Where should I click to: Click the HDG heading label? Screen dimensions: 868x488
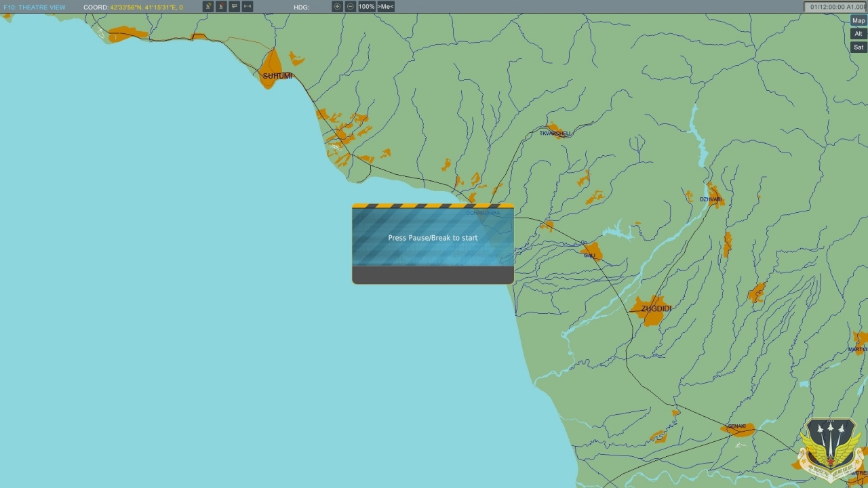[302, 7]
